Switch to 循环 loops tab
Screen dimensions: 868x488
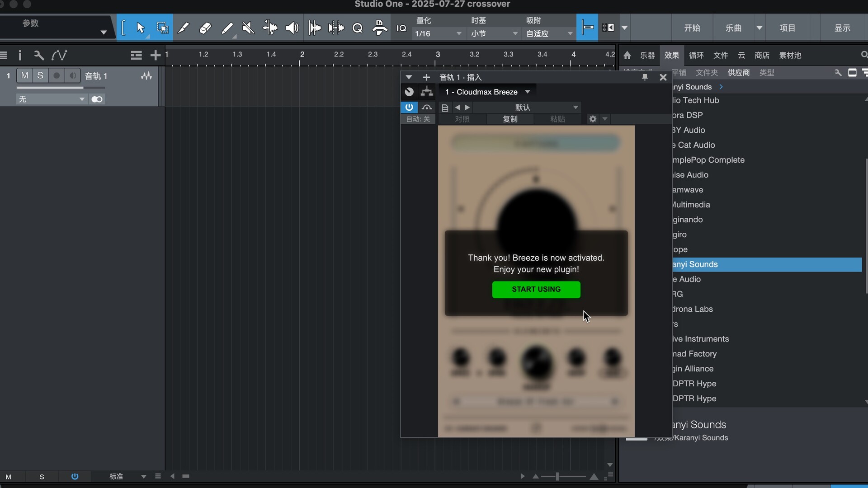pyautogui.click(x=696, y=55)
